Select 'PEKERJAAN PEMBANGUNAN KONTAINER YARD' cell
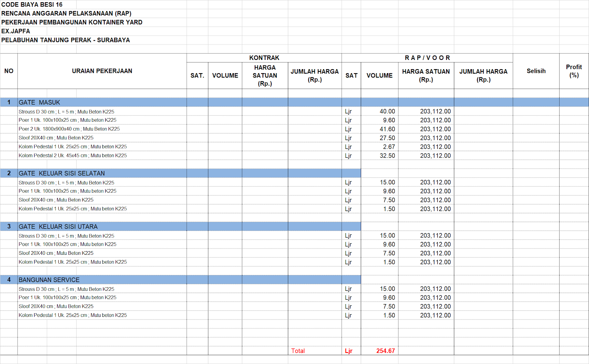Screen dimensions: 589x364 coord(72,22)
